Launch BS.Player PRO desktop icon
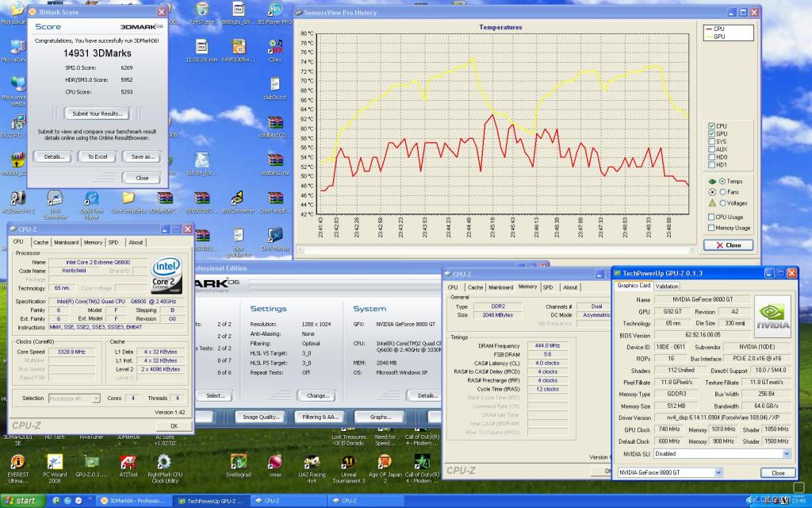 [x=275, y=13]
